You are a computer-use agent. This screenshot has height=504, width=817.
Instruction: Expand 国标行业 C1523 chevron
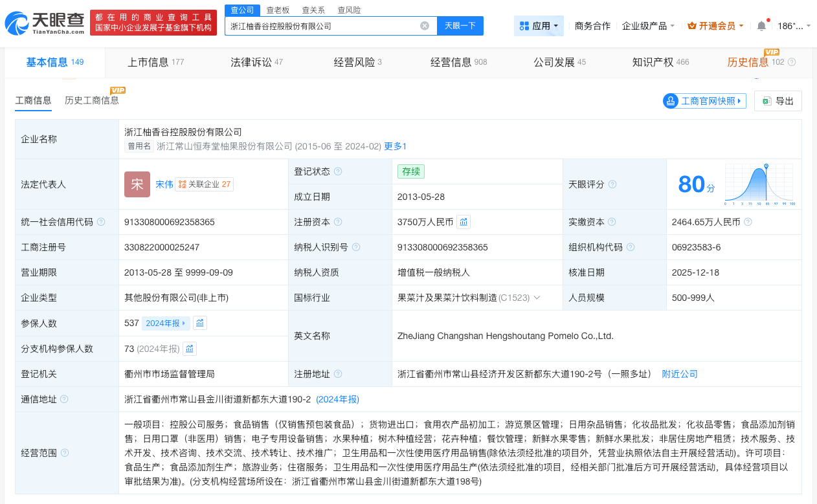click(x=537, y=298)
